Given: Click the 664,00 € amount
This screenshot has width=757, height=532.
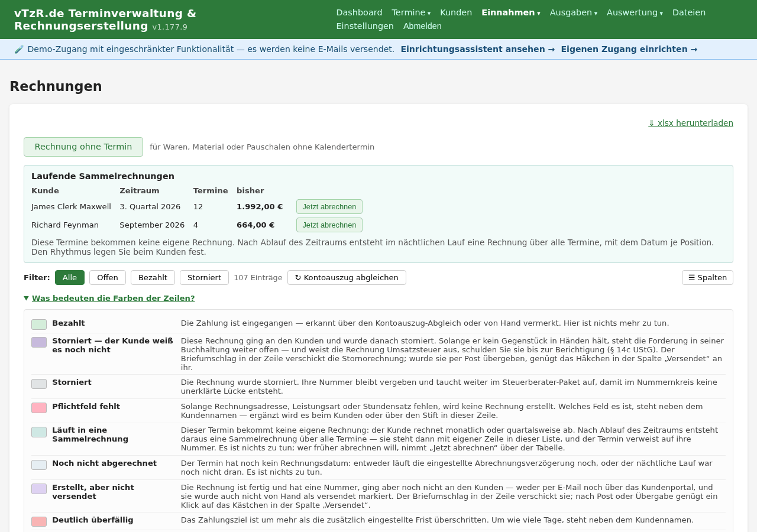Looking at the screenshot, I should [255, 225].
